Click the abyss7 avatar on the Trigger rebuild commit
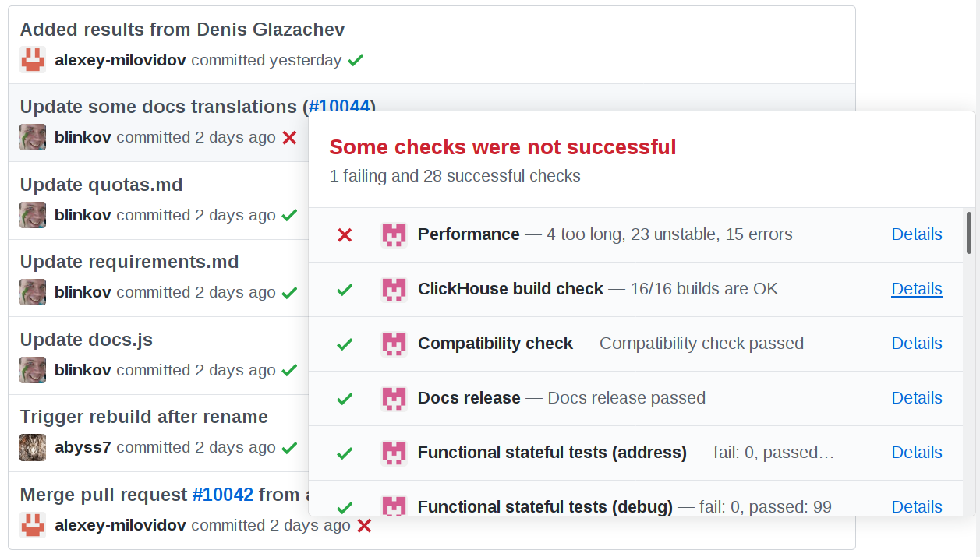The image size is (980, 557). pyautogui.click(x=33, y=447)
